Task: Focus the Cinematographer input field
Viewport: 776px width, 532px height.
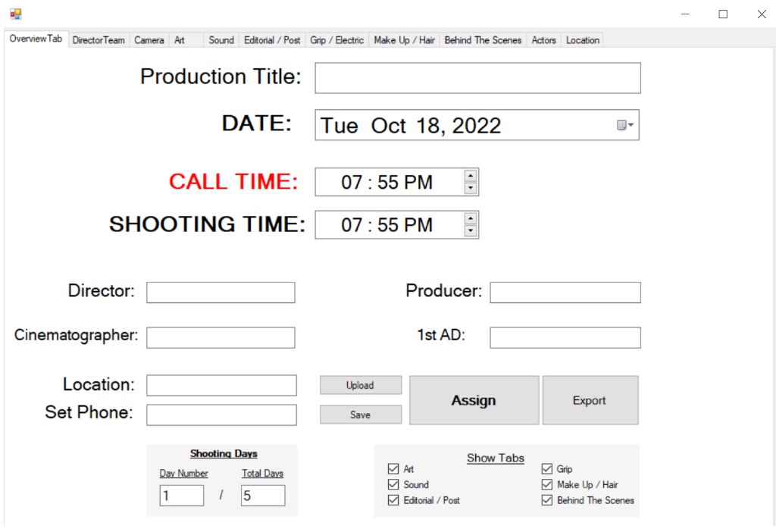Action: coord(221,337)
